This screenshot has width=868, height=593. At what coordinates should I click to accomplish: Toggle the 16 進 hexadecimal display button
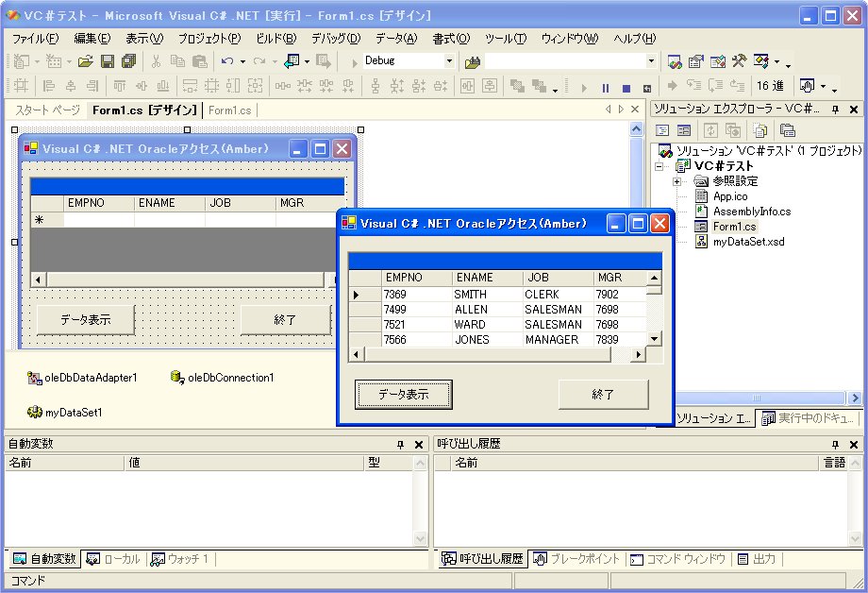(x=770, y=86)
